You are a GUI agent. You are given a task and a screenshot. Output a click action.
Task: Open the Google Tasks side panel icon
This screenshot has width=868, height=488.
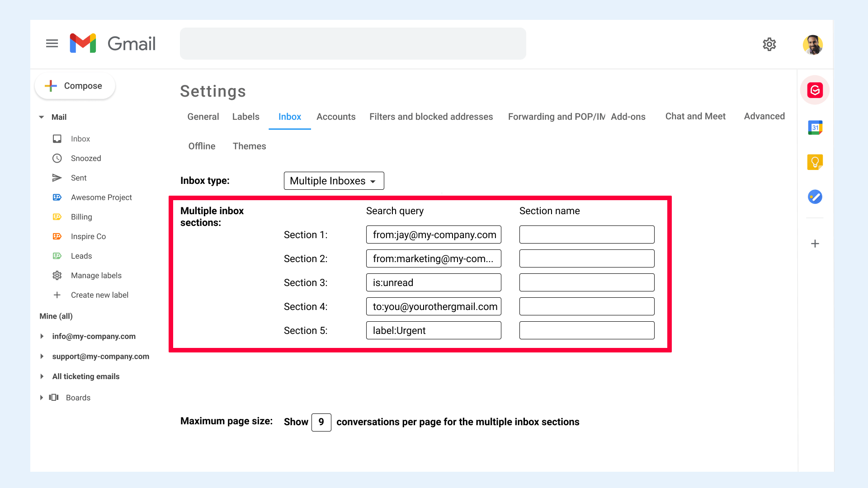pos(815,197)
